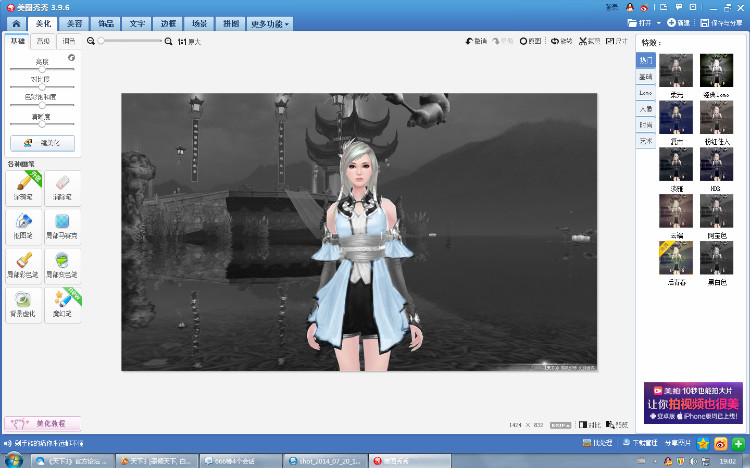
Task: Click the small square menu icon beside minimize
Action: point(693,7)
